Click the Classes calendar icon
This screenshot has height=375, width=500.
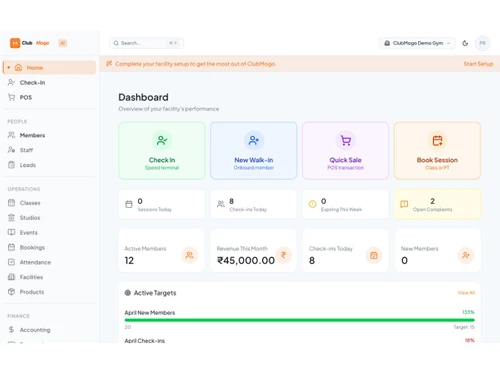click(11, 203)
